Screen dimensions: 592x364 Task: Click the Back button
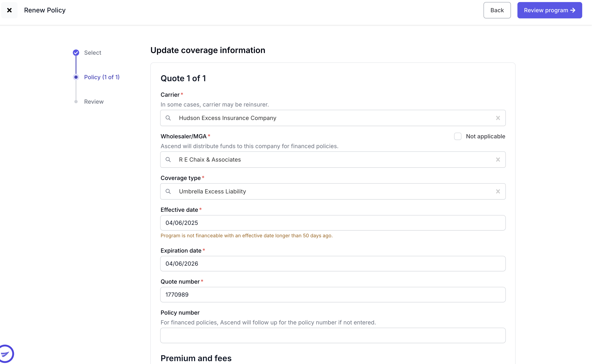[497, 10]
